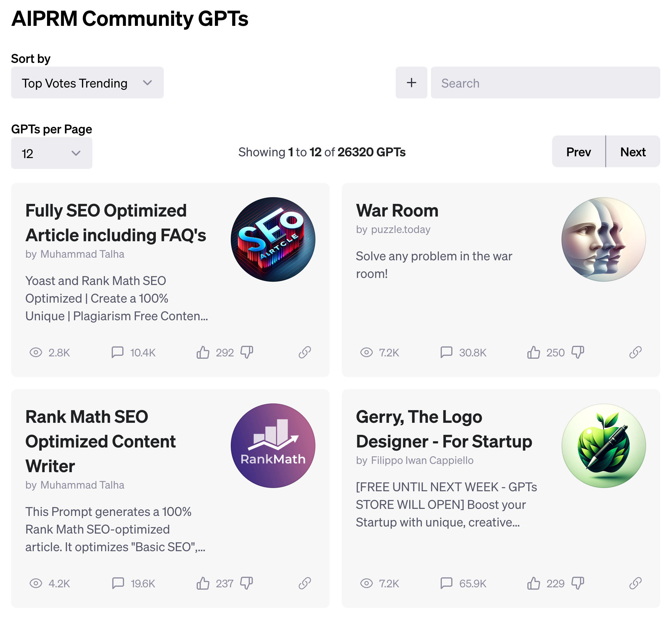The width and height of the screenshot is (672, 617).
Task: Click the comments icon next to 65.9K
Action: (446, 583)
